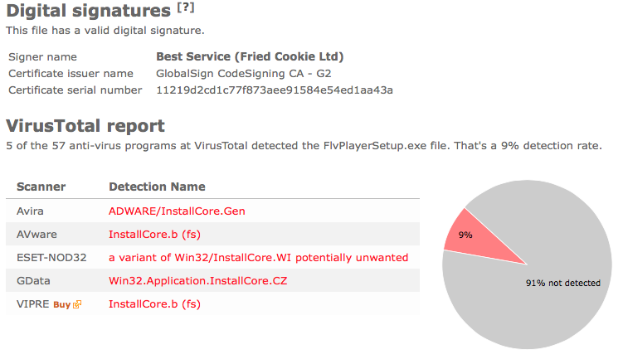Viewport: 623px width, 364px height.
Task: Click the Digital signatures heading
Action: 88,11
